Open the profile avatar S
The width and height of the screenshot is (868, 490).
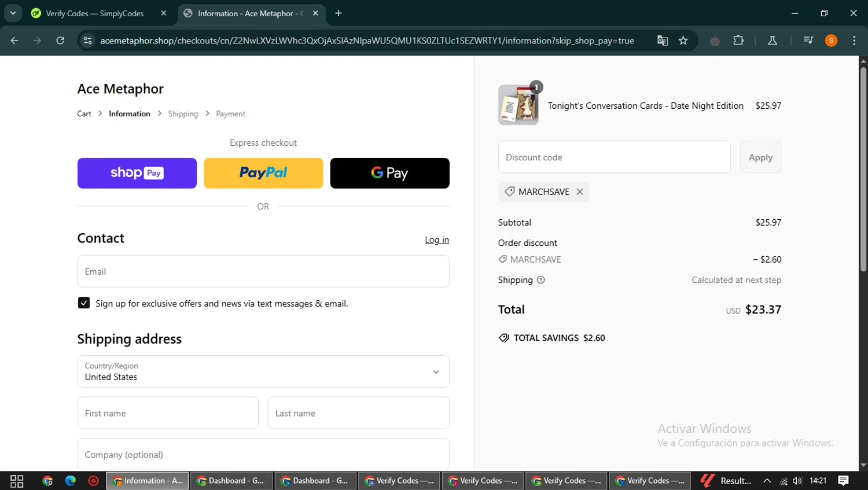coord(831,40)
